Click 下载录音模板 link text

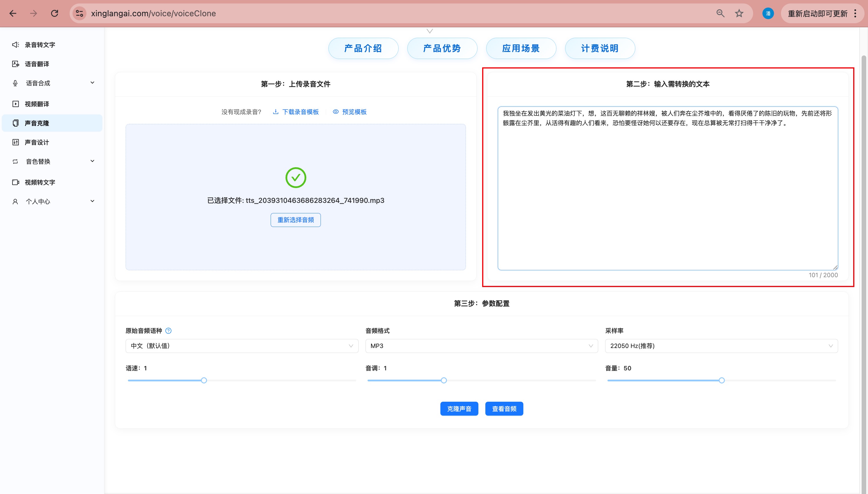tap(301, 112)
